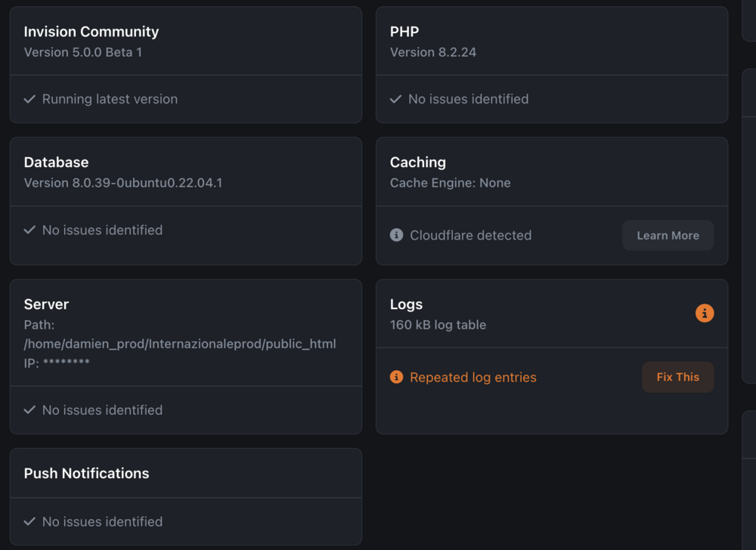Click the masked IP address line
Screen dimensions: 756x550
(57, 363)
